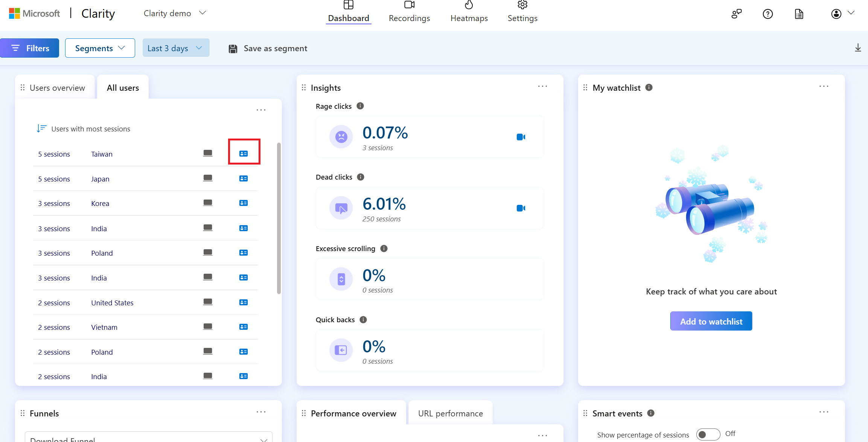This screenshot has width=868, height=442.
Task: Show info about Excessive scrolling
Action: (x=384, y=248)
